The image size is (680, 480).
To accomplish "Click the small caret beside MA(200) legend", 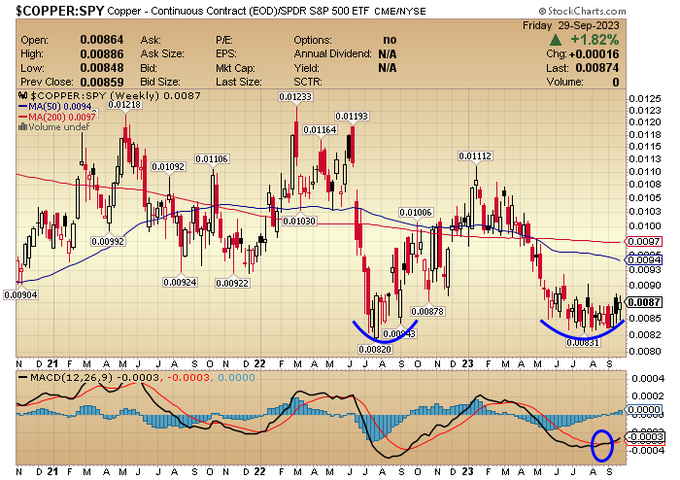I will coord(95,113).
